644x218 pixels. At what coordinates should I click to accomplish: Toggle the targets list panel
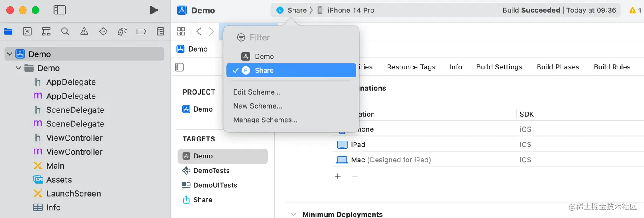[x=180, y=67]
